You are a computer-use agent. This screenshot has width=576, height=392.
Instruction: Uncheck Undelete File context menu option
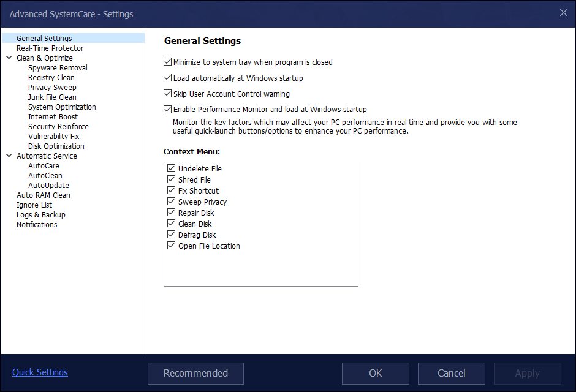(171, 168)
